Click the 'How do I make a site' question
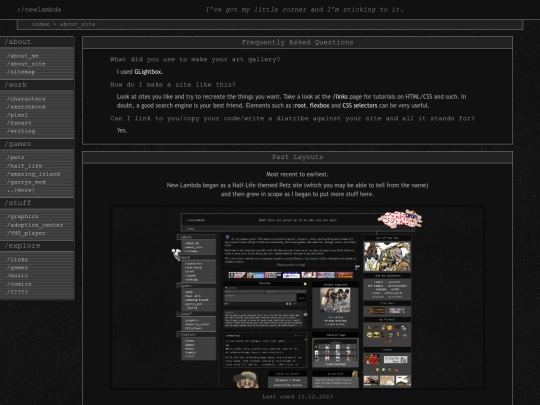 (x=173, y=85)
